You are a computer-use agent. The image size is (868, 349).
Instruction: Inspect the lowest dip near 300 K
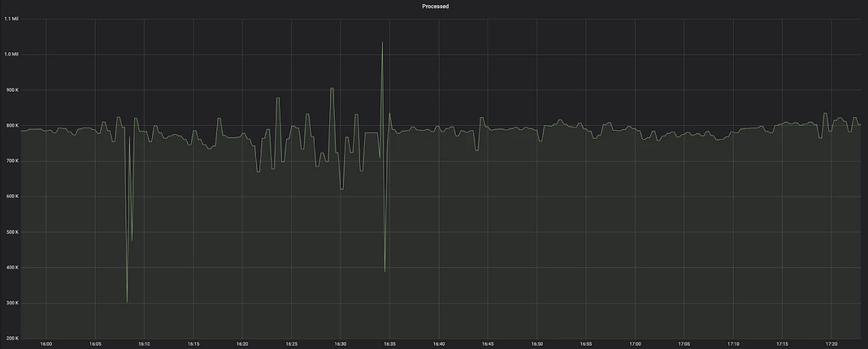127,302
